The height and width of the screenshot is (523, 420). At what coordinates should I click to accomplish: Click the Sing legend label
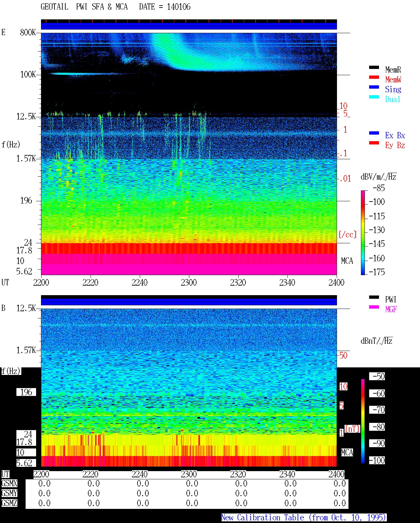393,89
